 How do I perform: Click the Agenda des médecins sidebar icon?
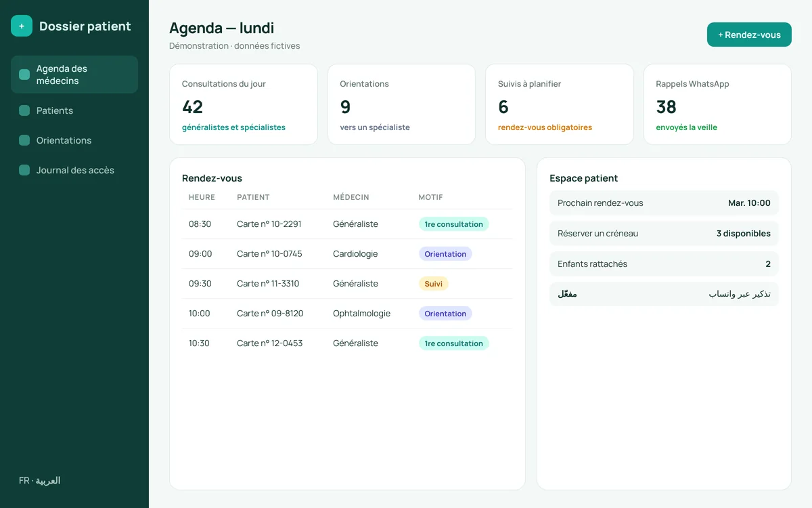tap(24, 75)
